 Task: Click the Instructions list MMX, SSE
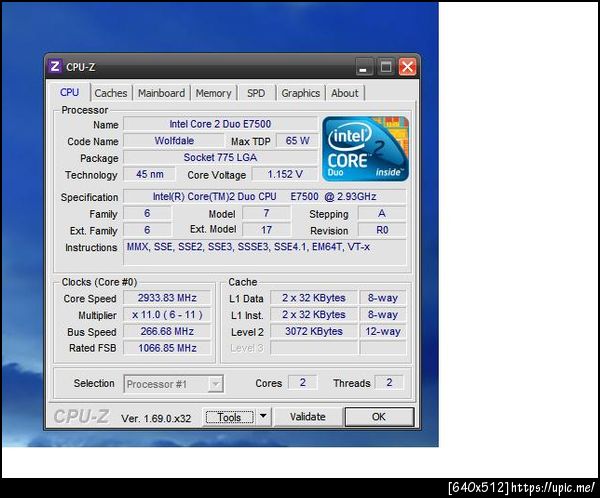click(x=264, y=253)
